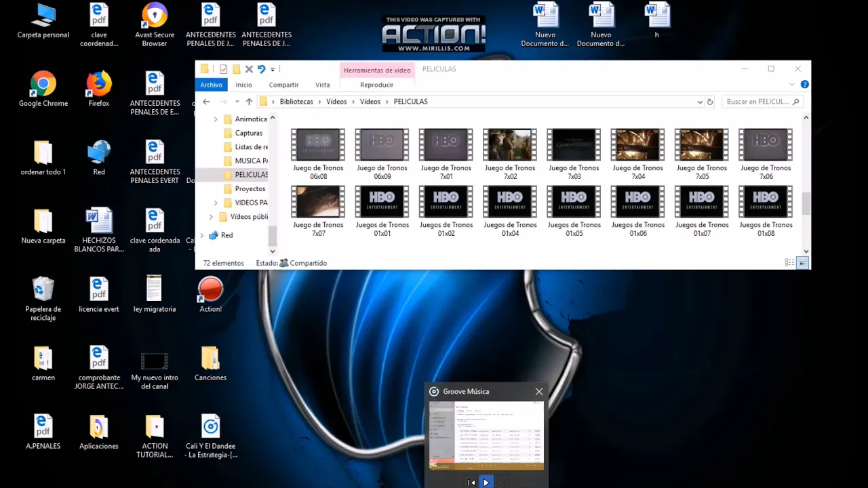Select 'carmen' folder icon on desktop
Image resolution: width=868 pixels, height=488 pixels.
click(x=43, y=363)
